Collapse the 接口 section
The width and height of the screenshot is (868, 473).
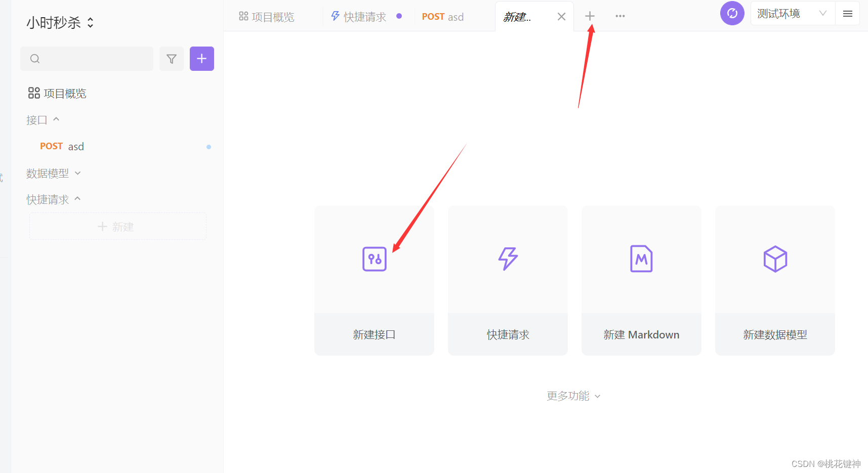click(x=43, y=120)
